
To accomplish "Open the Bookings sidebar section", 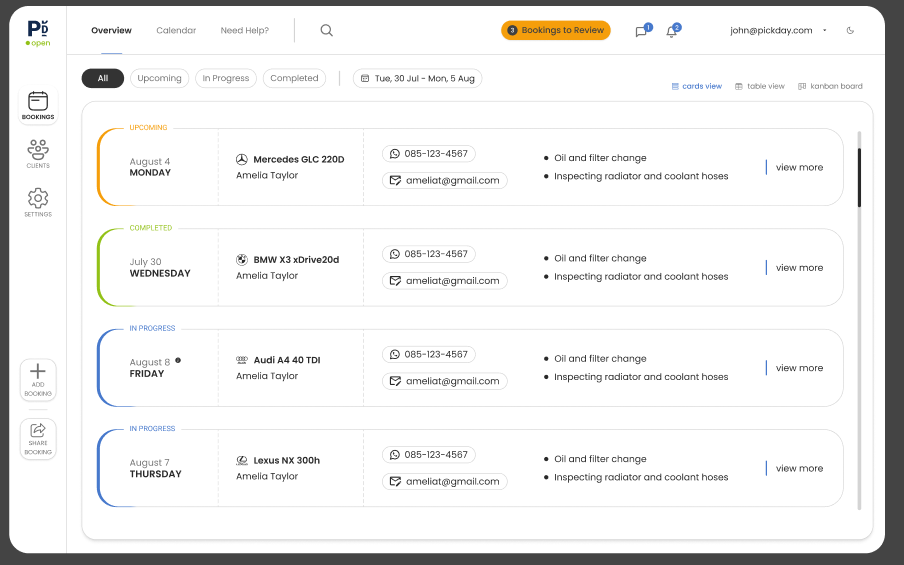I will pyautogui.click(x=38, y=105).
